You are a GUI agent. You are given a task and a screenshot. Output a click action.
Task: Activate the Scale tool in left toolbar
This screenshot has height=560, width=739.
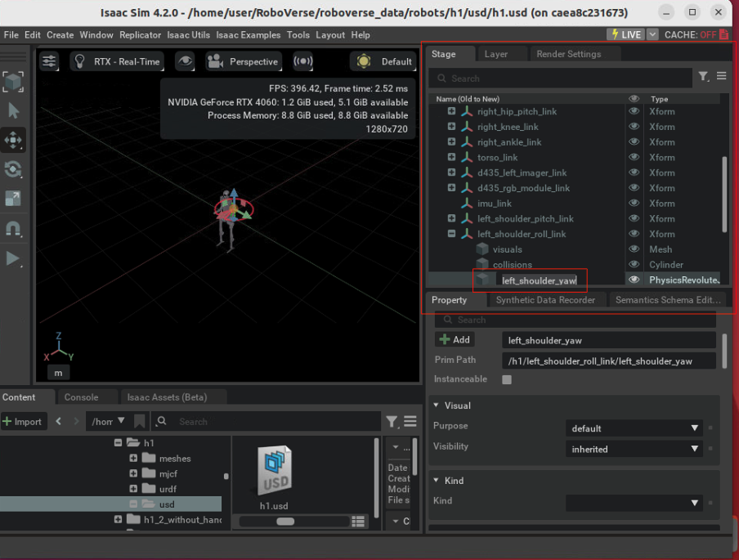point(13,199)
